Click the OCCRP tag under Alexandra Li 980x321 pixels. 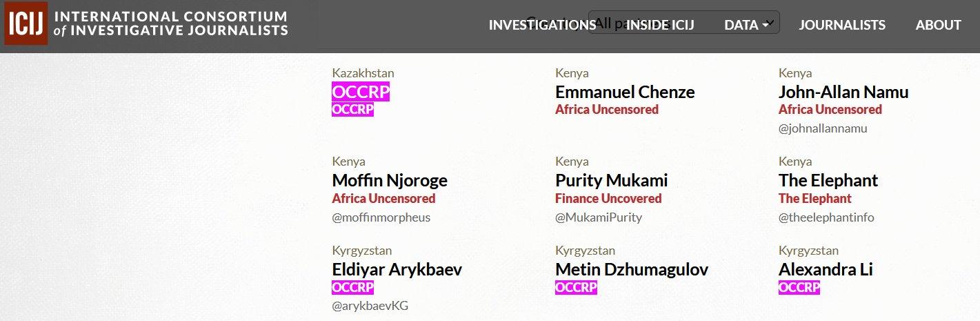pyautogui.click(x=799, y=288)
